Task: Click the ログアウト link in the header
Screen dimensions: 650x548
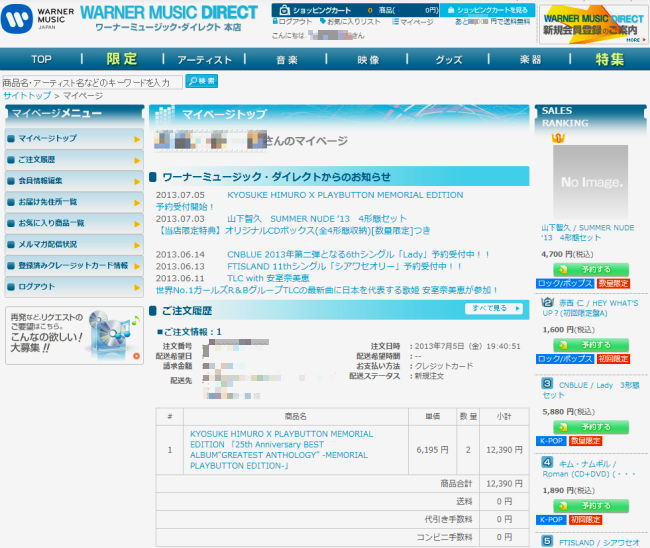Action: pos(292,22)
